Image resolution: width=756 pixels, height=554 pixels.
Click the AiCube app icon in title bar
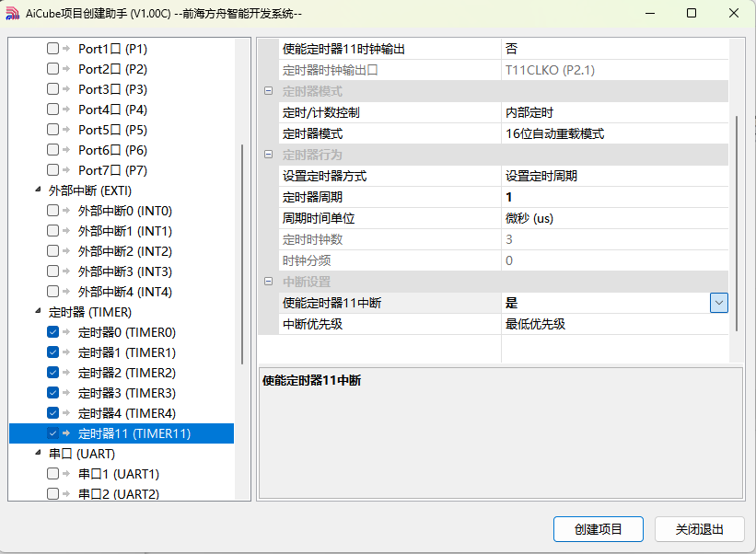pos(13,13)
